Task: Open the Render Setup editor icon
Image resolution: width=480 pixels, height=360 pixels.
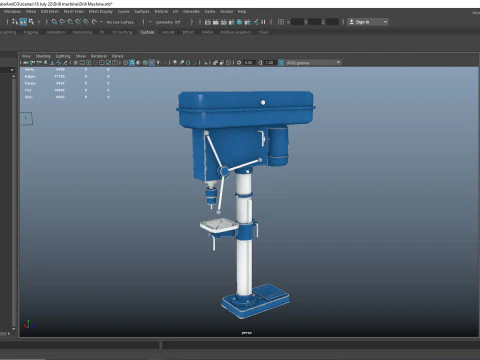Action: (x=247, y=22)
